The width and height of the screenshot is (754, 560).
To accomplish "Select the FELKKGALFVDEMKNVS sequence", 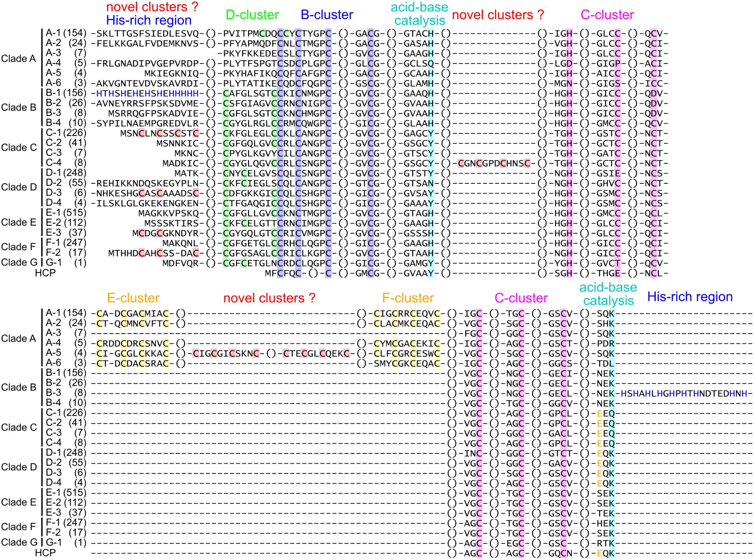I will pyautogui.click(x=148, y=44).
